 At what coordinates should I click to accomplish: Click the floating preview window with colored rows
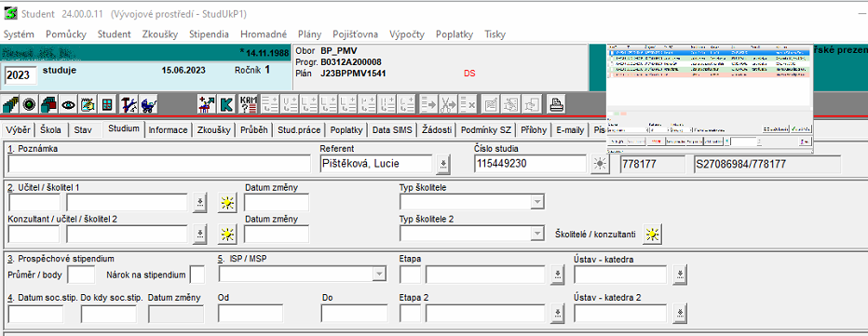click(x=710, y=98)
